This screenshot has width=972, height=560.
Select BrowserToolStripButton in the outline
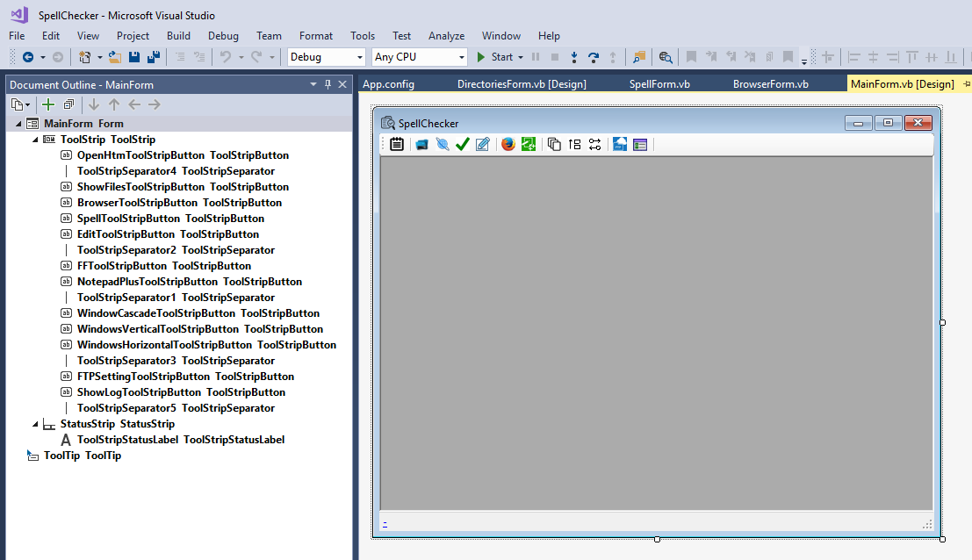coord(179,203)
